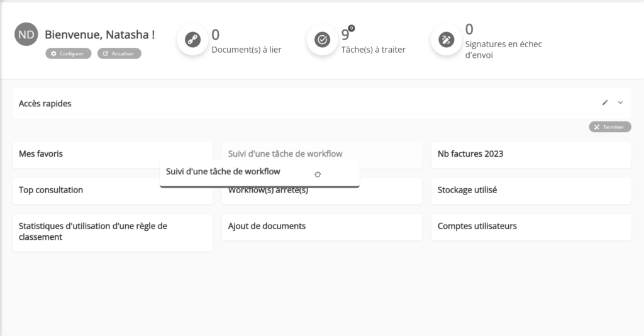Select Statistiques d'utilisation d'une règle de classement
Screen dimensions: 644x336
pyautogui.click(x=113, y=232)
